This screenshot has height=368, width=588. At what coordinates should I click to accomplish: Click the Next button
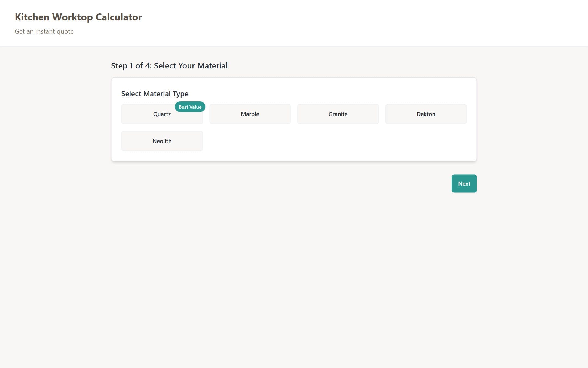[464, 184]
